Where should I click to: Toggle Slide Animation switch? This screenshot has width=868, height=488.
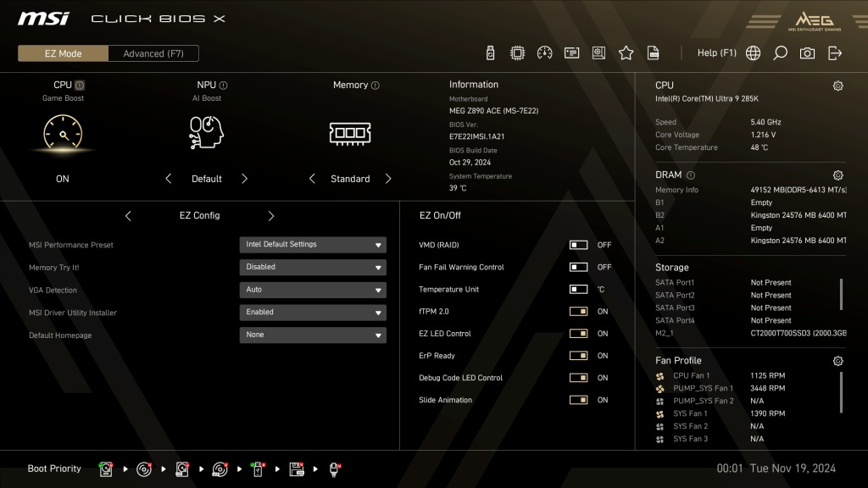(578, 400)
